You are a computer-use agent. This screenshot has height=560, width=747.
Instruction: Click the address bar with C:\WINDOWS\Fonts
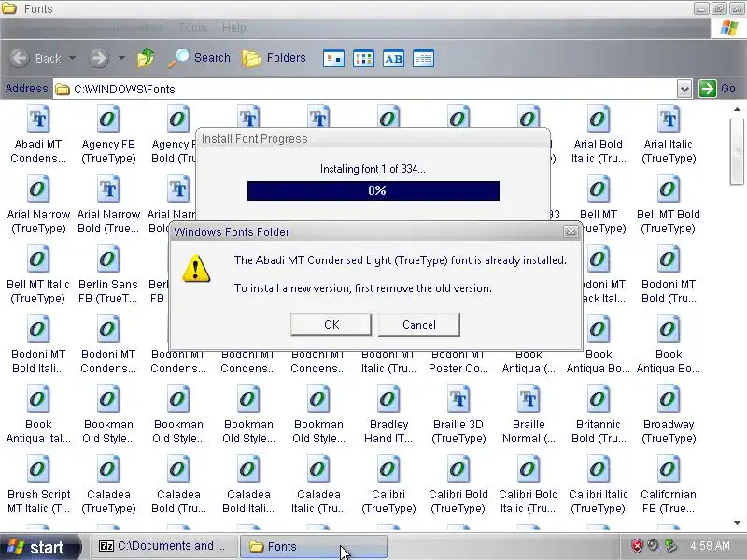click(x=364, y=89)
